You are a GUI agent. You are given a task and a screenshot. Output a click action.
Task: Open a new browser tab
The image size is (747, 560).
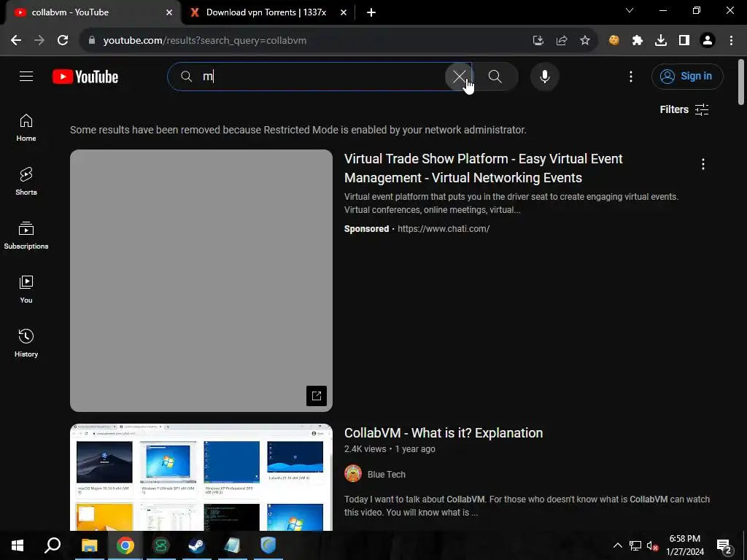pyautogui.click(x=371, y=12)
